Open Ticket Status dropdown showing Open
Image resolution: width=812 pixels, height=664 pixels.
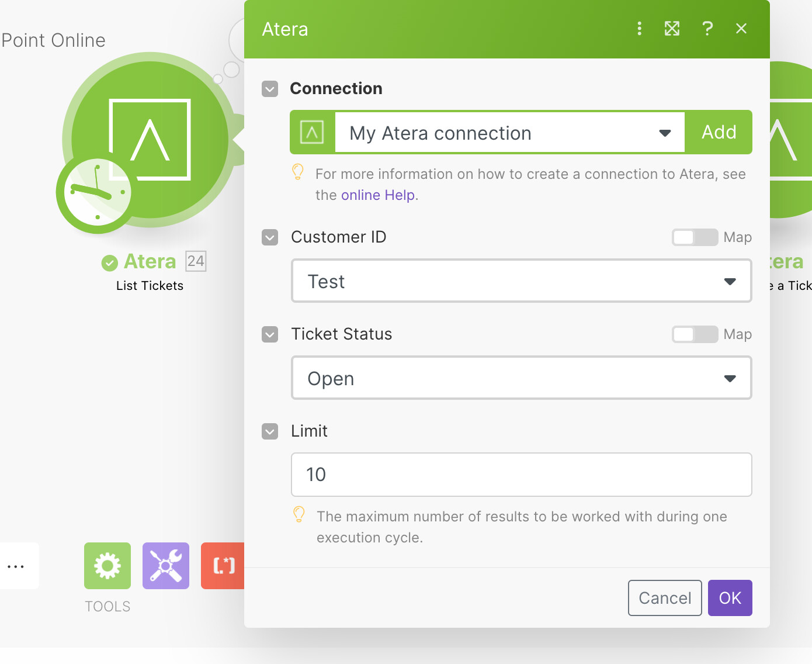[522, 378]
